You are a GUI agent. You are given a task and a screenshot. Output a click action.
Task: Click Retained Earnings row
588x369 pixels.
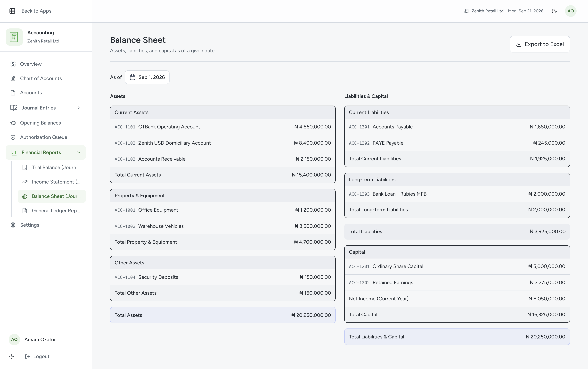(x=457, y=283)
